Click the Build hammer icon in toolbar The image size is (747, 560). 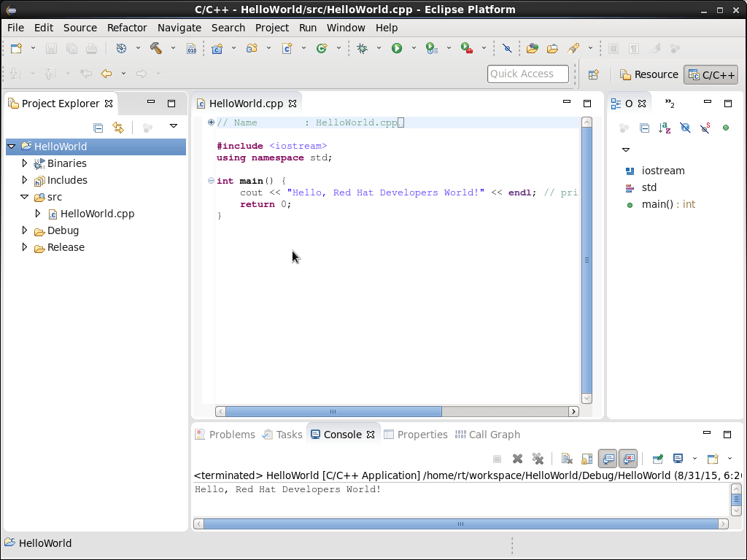(x=156, y=48)
